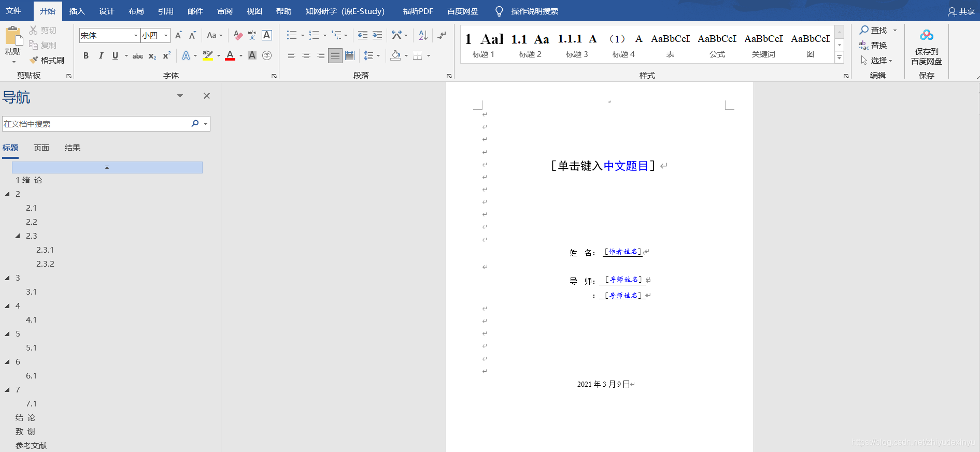Click the red font color button
The image size is (980, 452).
coord(230,55)
